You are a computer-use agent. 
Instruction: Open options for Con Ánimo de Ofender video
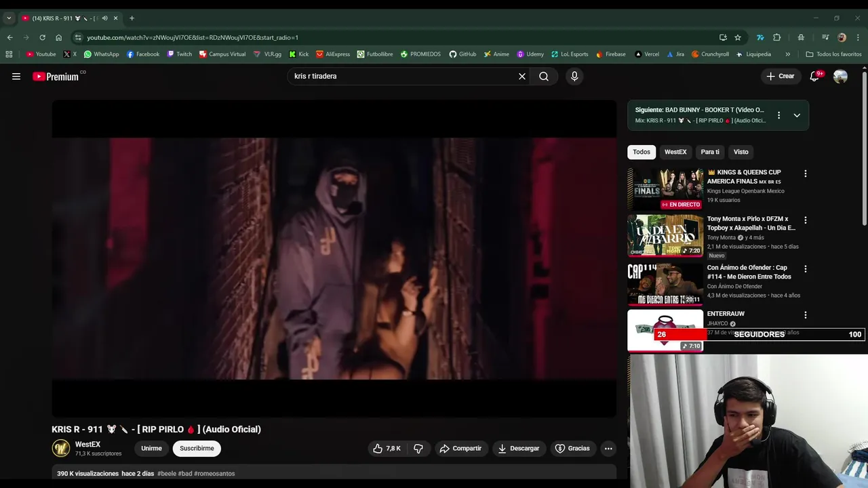click(x=806, y=269)
